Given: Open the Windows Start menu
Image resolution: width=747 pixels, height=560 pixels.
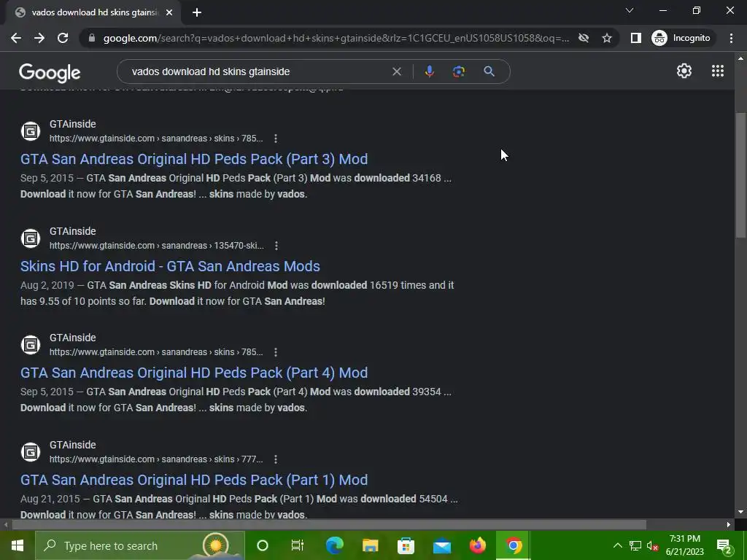Looking at the screenshot, I should 18,545.
